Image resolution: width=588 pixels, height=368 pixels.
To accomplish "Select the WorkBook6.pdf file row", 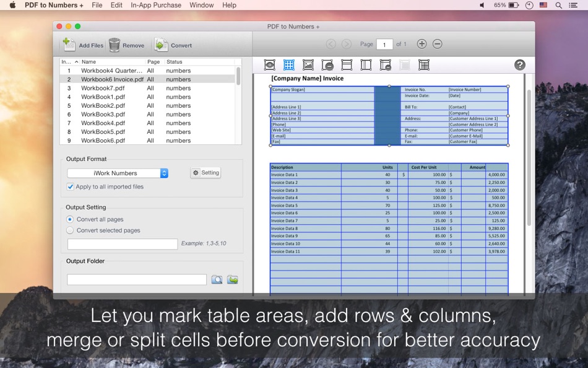I will [x=148, y=141].
